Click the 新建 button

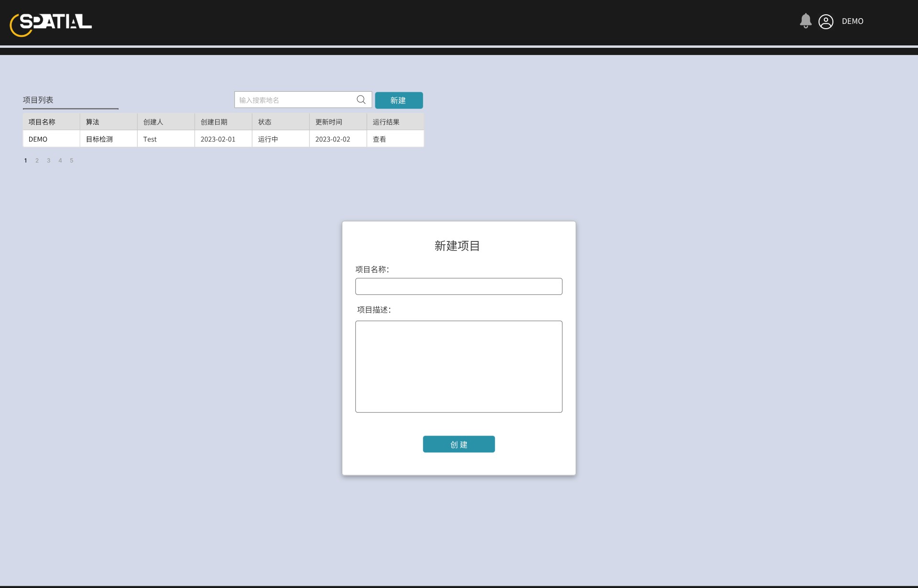[399, 100]
